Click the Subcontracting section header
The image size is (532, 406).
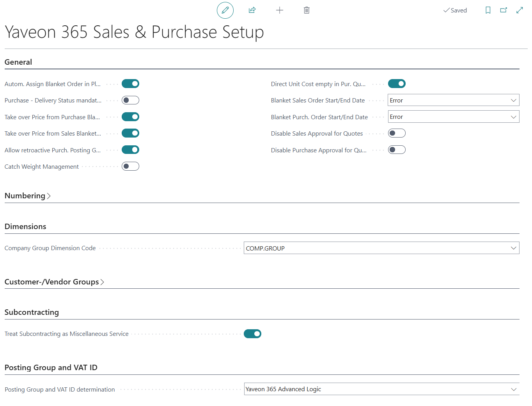pos(32,312)
